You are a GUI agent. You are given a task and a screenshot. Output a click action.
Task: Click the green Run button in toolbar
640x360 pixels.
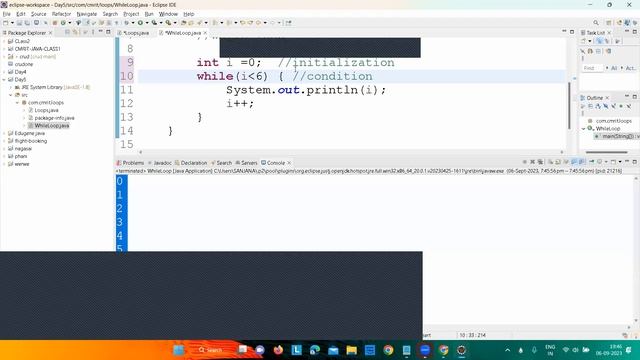(x=140, y=23)
